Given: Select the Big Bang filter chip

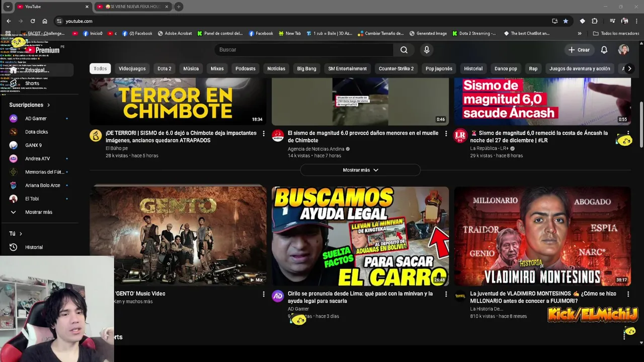Looking at the screenshot, I should click(x=306, y=68).
